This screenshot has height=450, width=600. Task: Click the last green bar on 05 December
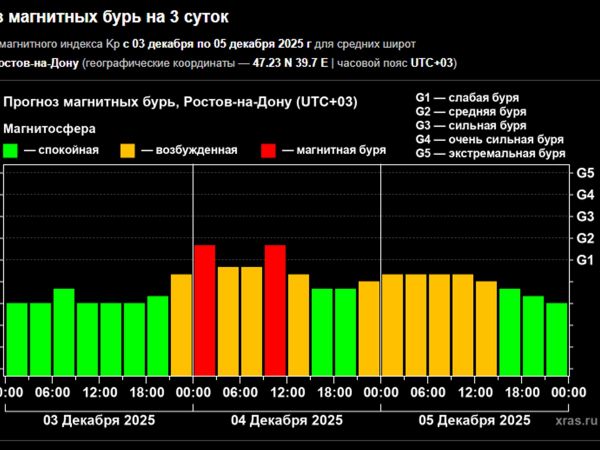point(557,338)
